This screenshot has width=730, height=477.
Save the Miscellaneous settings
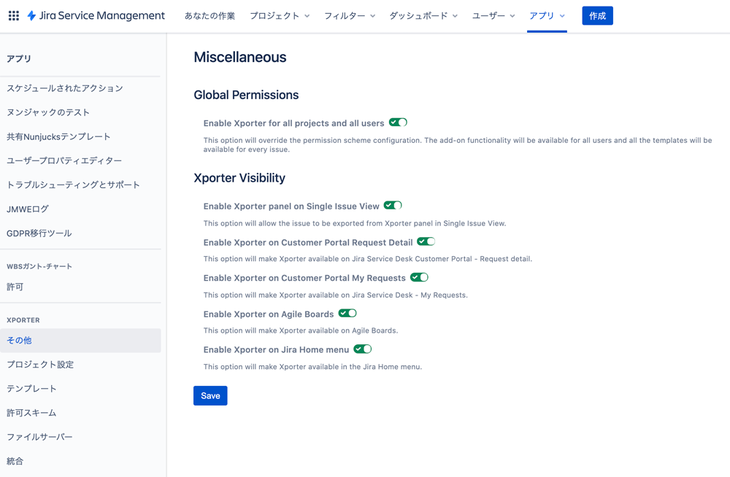click(x=210, y=396)
